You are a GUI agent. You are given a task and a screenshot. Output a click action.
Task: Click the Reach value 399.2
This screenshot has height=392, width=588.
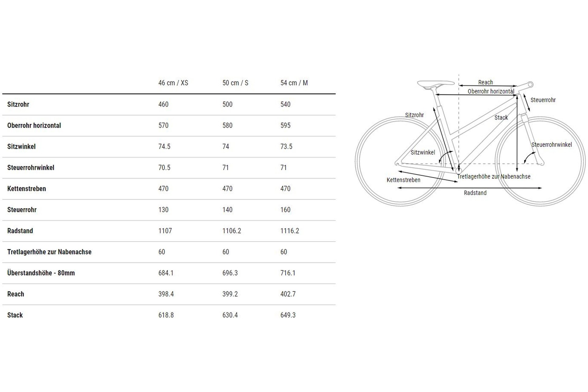(230, 294)
